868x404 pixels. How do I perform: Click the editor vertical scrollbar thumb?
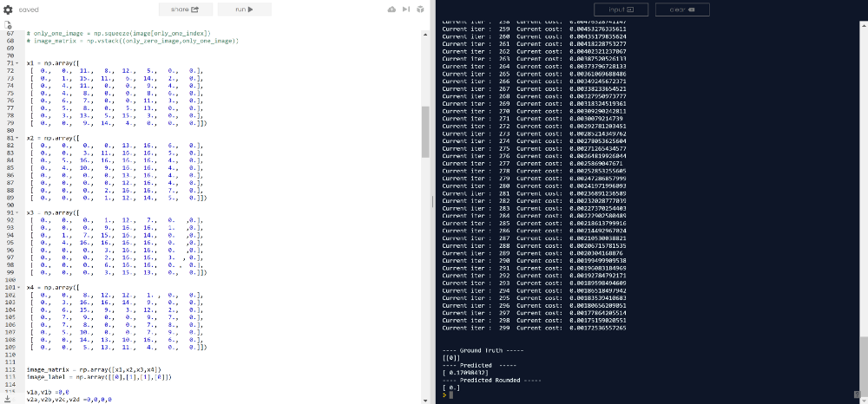pos(425,132)
